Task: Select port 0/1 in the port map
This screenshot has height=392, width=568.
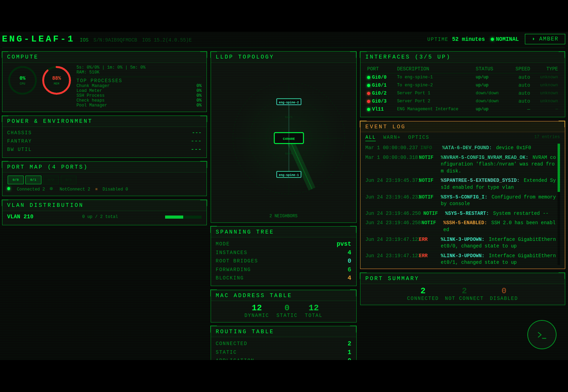Action: click(x=33, y=180)
